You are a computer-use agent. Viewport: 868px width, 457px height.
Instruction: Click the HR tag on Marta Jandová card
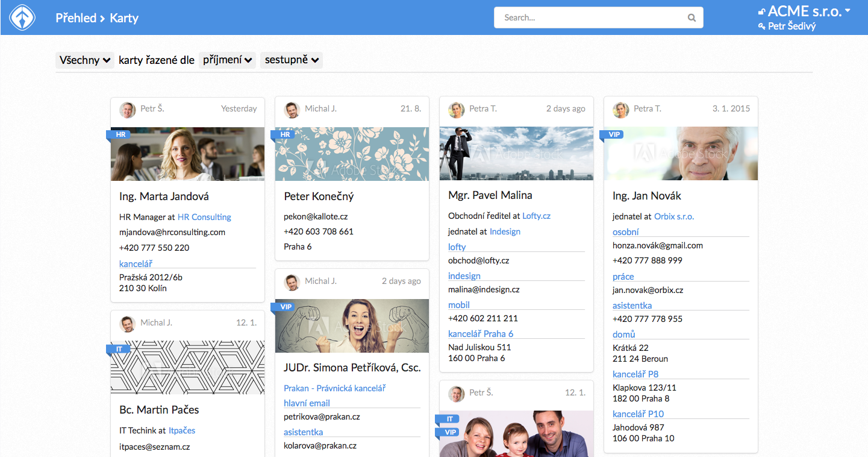[120, 135]
